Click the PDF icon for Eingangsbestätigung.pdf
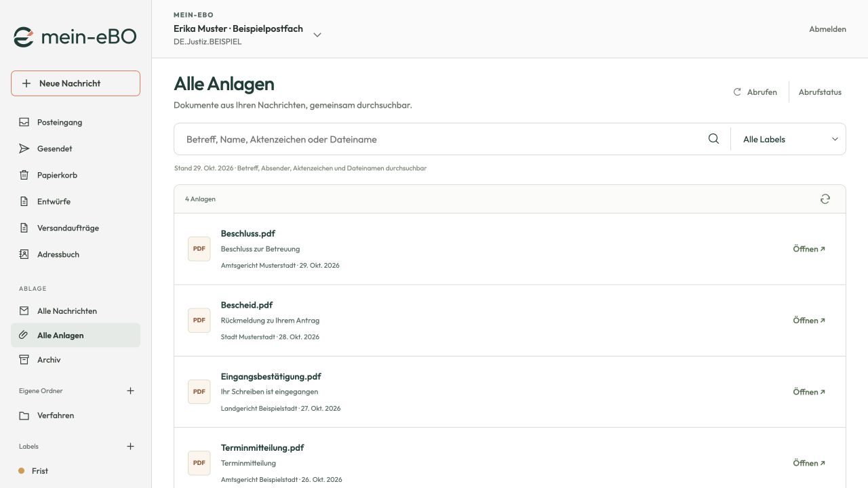The height and width of the screenshot is (488, 868). [199, 392]
